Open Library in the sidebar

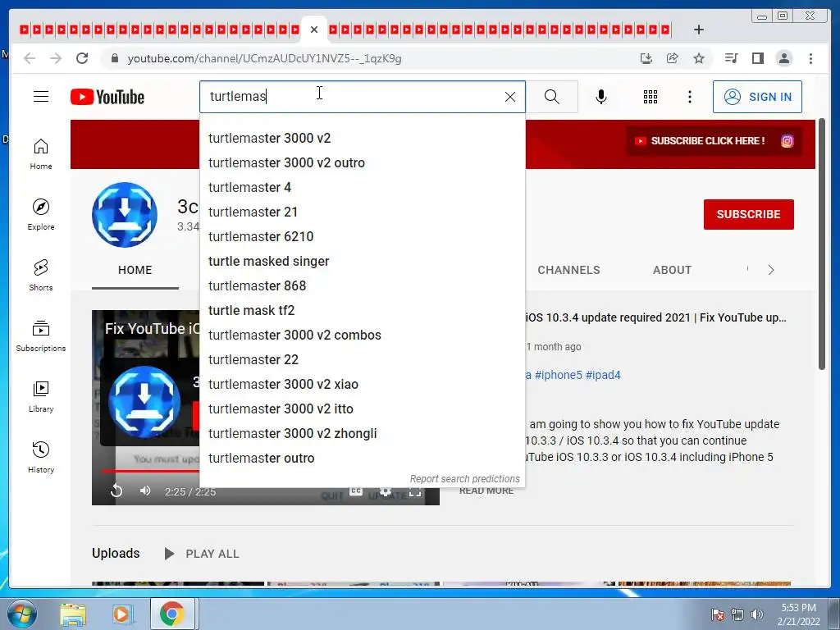tap(41, 396)
